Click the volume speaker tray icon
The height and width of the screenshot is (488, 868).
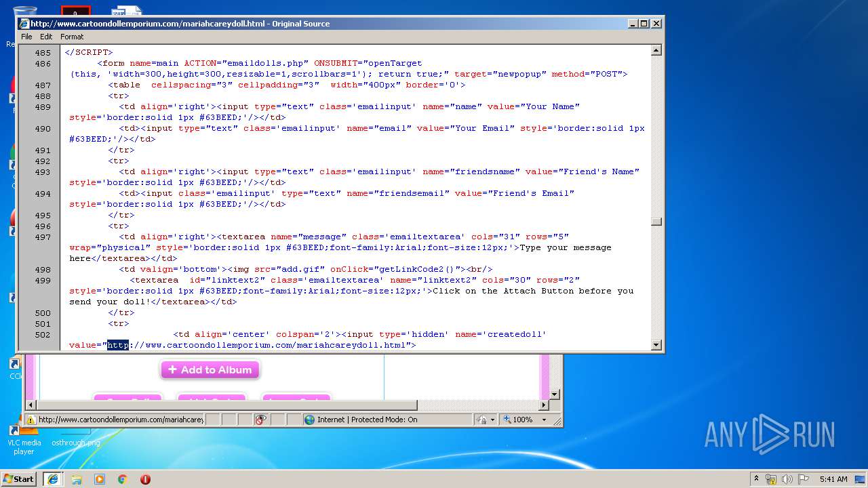pyautogui.click(x=787, y=479)
